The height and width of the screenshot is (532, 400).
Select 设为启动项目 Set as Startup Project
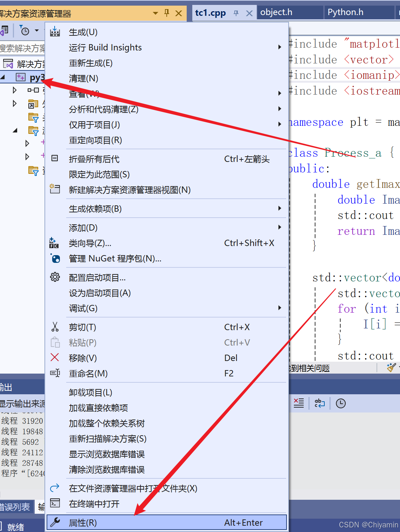tap(167, 293)
